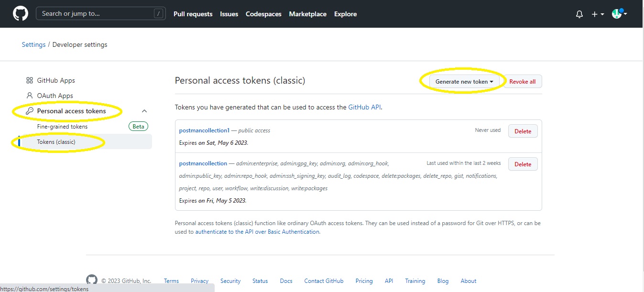644x292 pixels.
Task: Click the key icon beside Personal access tokens
Action: tap(30, 111)
